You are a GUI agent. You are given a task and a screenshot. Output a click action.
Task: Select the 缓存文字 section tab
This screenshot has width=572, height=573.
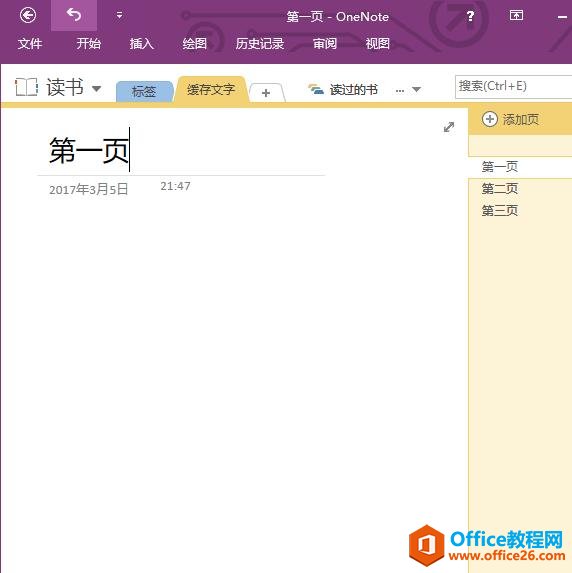[211, 90]
